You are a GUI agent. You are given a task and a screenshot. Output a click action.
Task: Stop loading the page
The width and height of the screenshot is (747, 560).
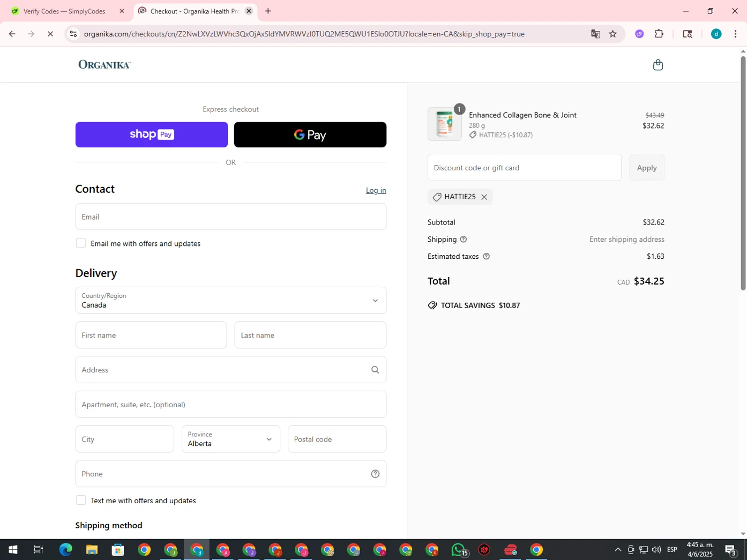coord(50,34)
